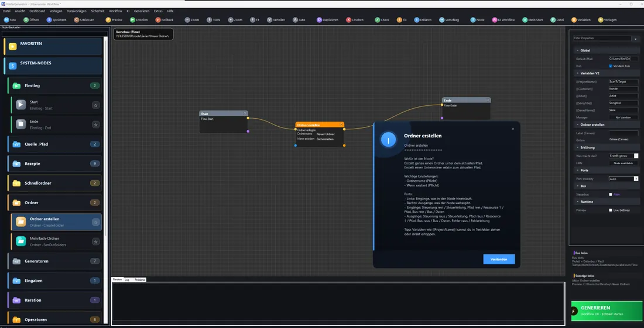
Task: Click the Fit toolbar icon
Action: (x=252, y=20)
